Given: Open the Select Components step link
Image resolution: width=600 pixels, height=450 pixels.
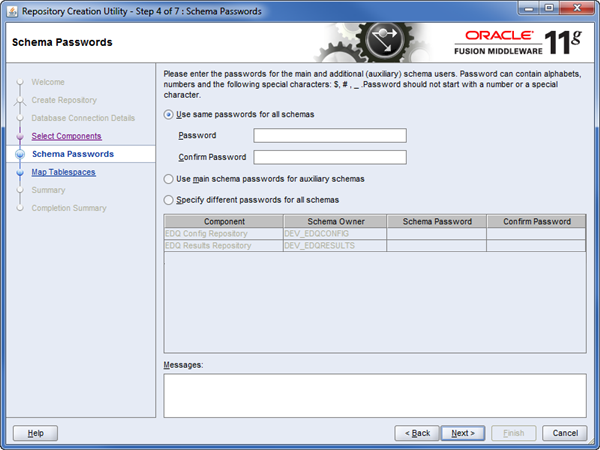Looking at the screenshot, I should click(x=67, y=136).
